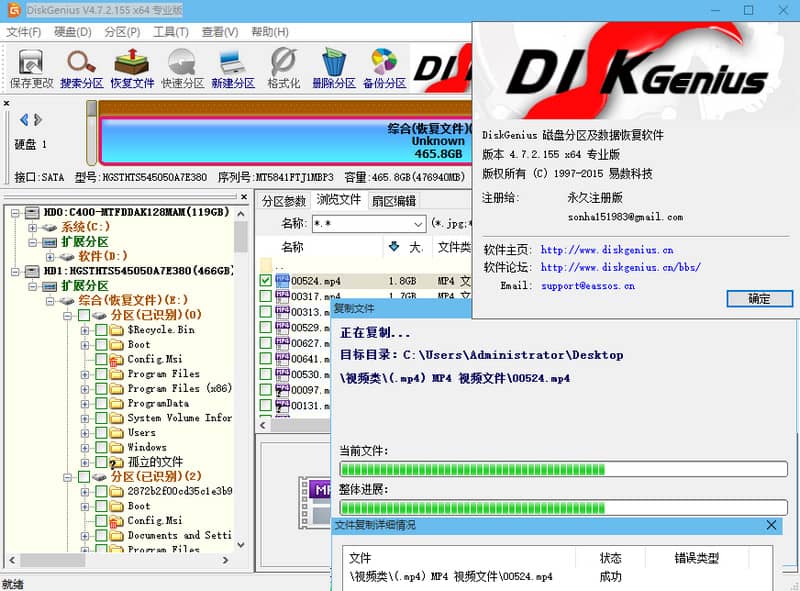
Task: Click the 删除分区 delete partition icon
Action: click(332, 68)
